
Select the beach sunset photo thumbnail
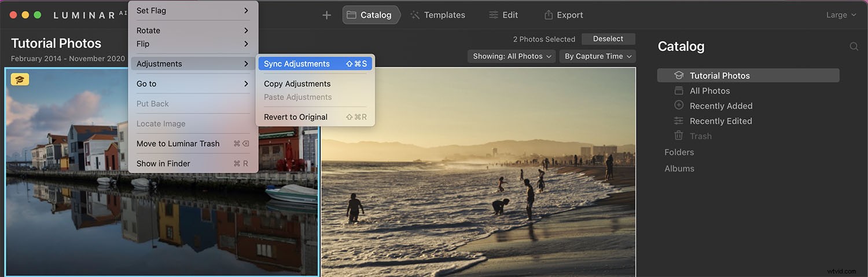pyautogui.click(x=479, y=172)
